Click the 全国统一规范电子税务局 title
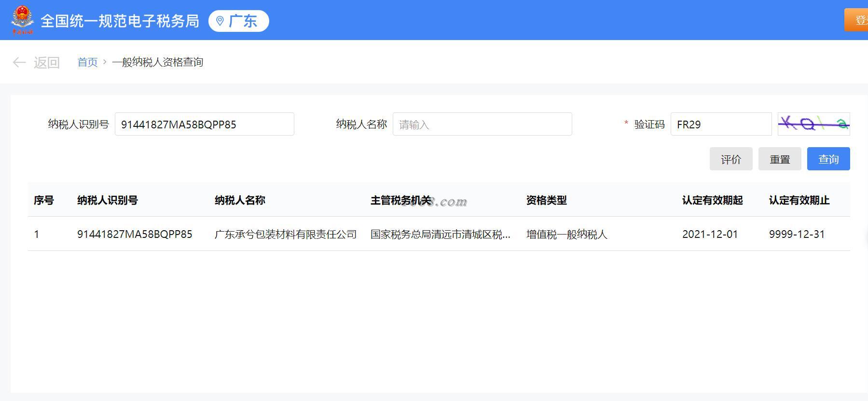 pos(120,21)
